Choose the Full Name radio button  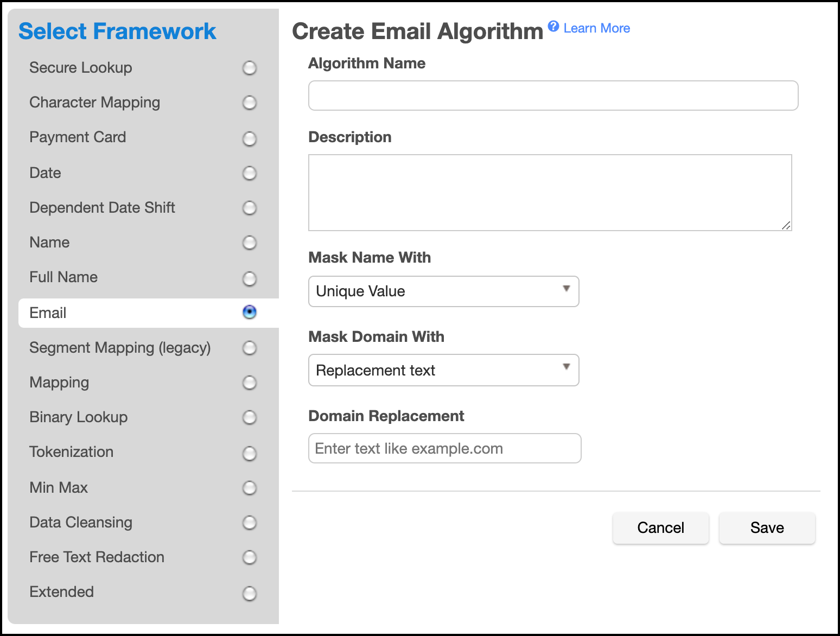pos(249,278)
